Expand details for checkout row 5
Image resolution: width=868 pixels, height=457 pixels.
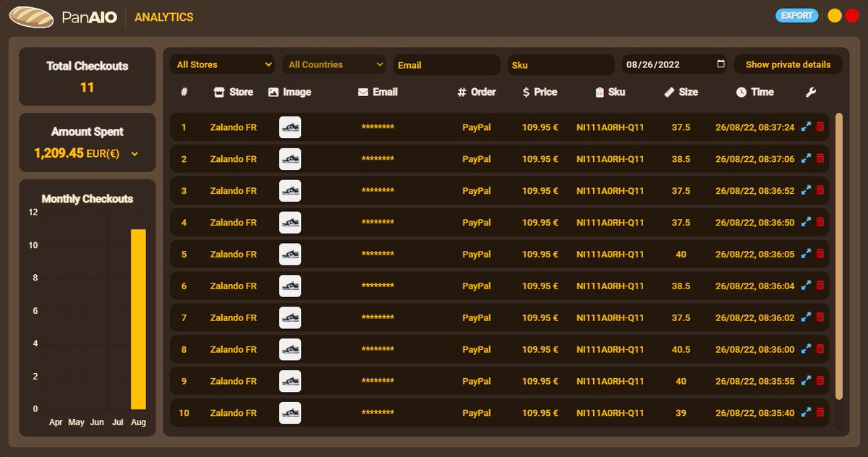(806, 255)
